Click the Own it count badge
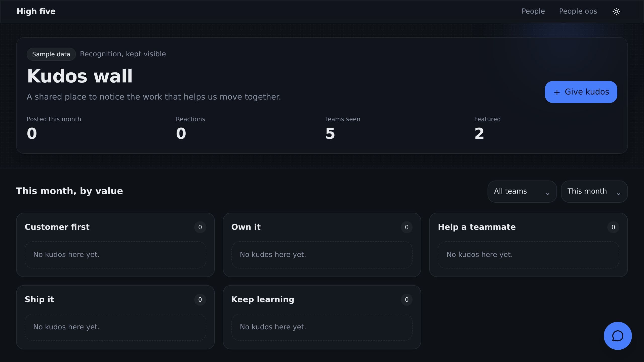This screenshot has width=644, height=362. point(407,227)
